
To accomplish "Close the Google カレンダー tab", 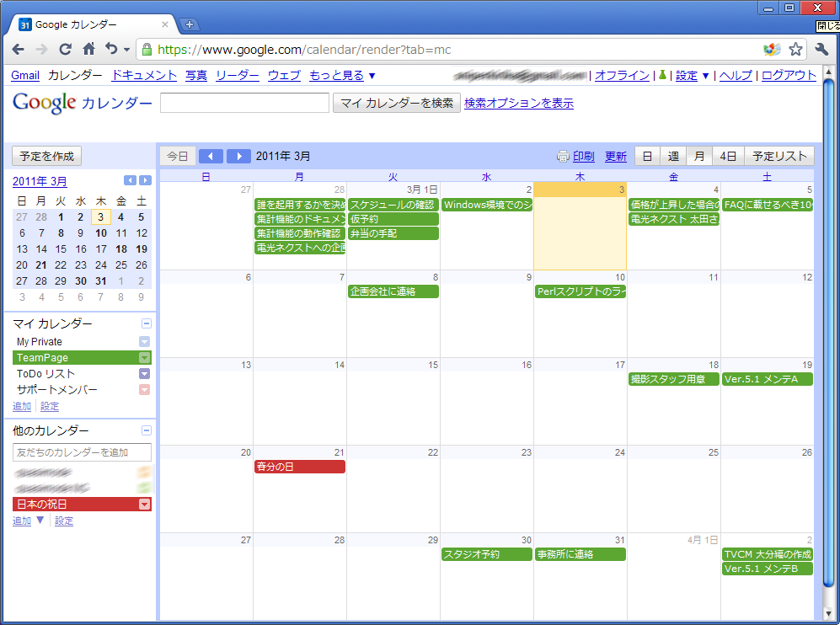I will pyautogui.click(x=165, y=24).
